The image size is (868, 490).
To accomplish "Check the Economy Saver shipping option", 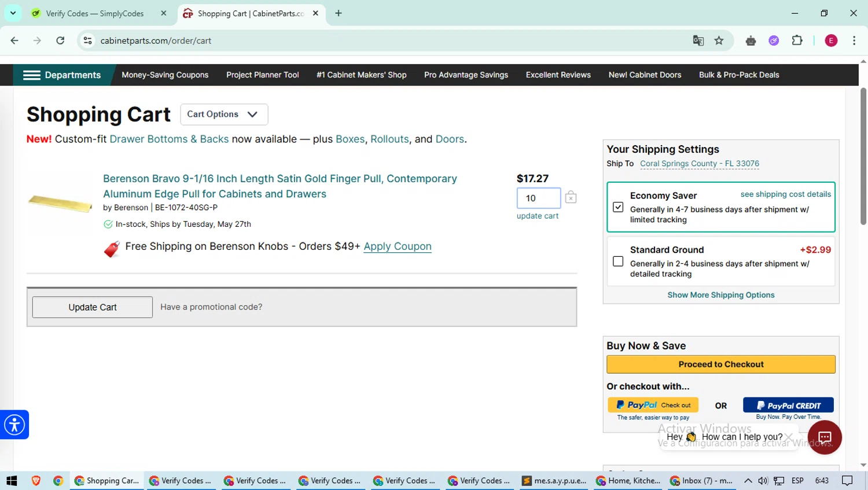I will [618, 207].
